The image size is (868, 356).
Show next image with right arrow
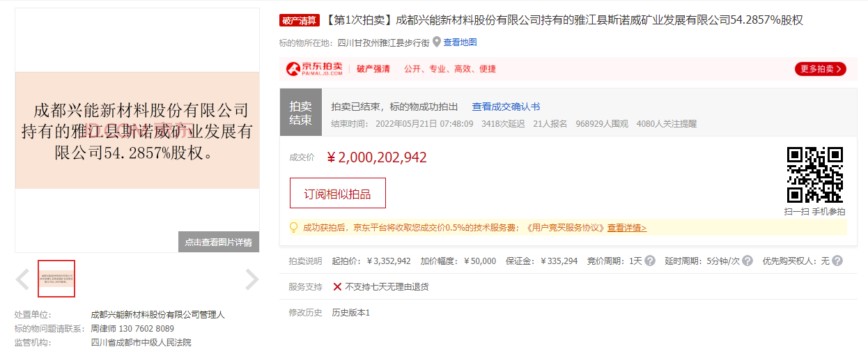[x=251, y=279]
